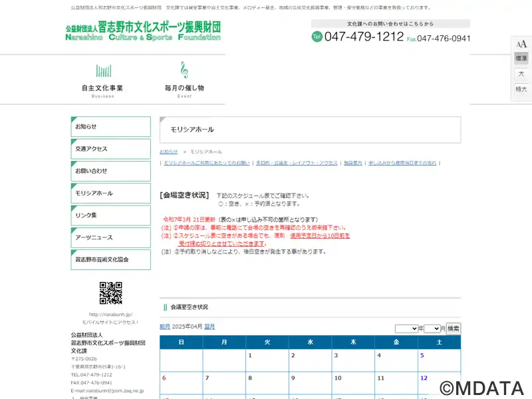Open お知らせ in the sidebar

coord(110,126)
